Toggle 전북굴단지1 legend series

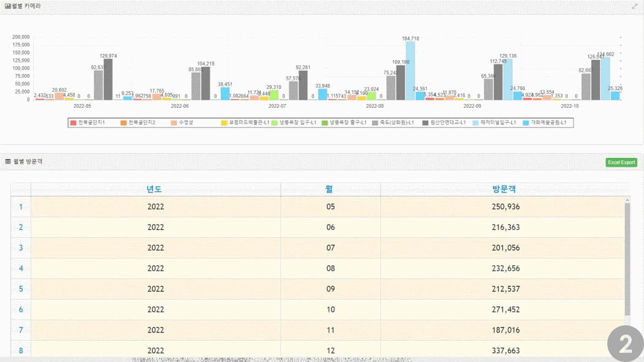click(x=87, y=123)
